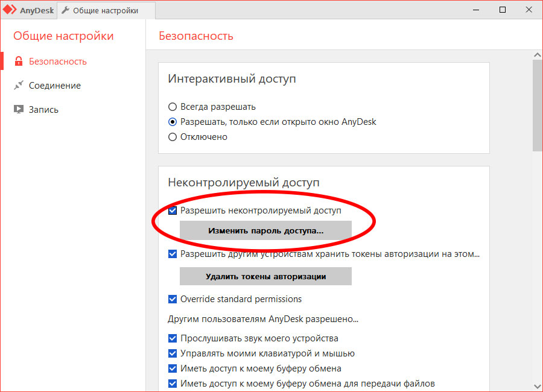Screen dimensions: 543x392
Task: Disable Прослушивать звук моего устройства
Action: click(x=173, y=338)
